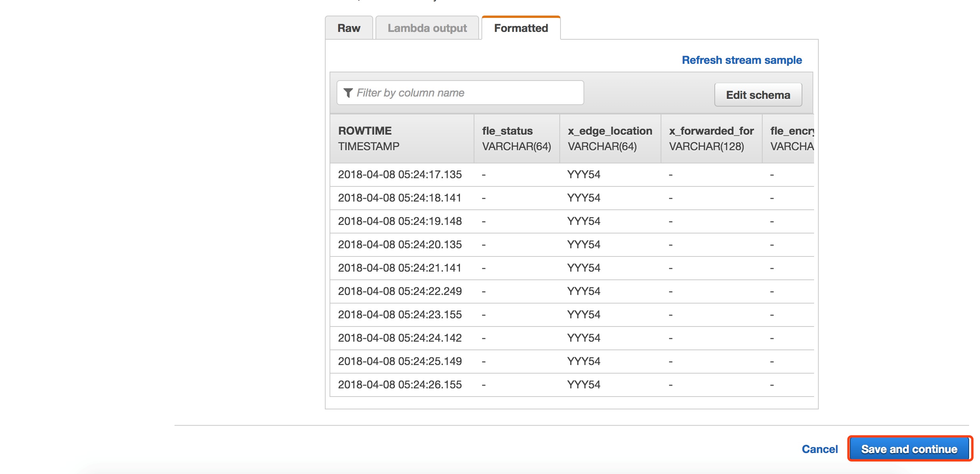Viewport: 980px width, 474px height.
Task: Click the x_forwarded_for column header
Action: pos(711,139)
